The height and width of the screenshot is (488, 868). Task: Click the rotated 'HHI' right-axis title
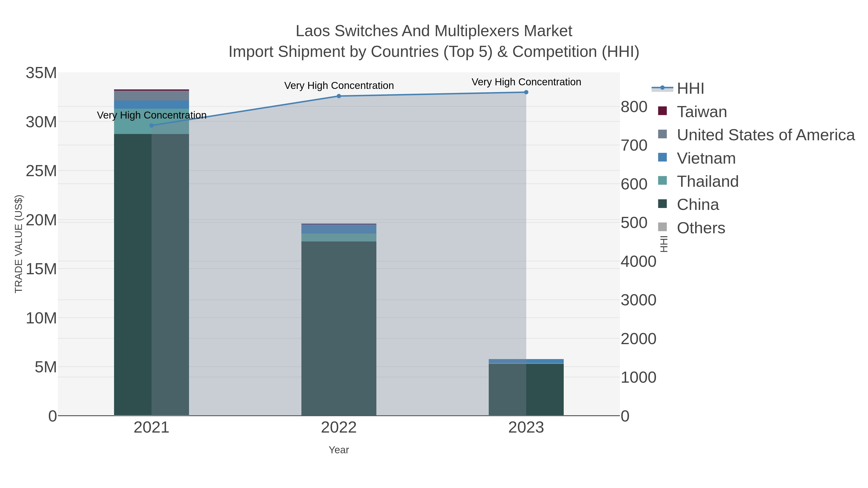(x=664, y=244)
